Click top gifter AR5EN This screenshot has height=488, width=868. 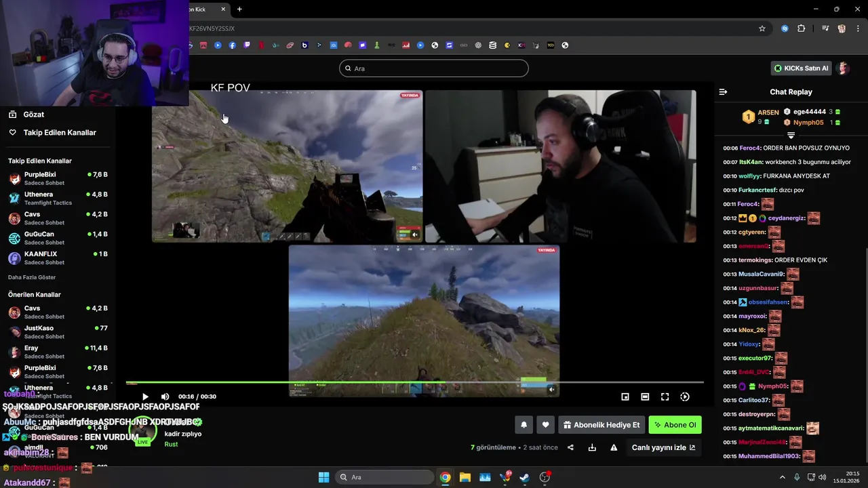(768, 113)
